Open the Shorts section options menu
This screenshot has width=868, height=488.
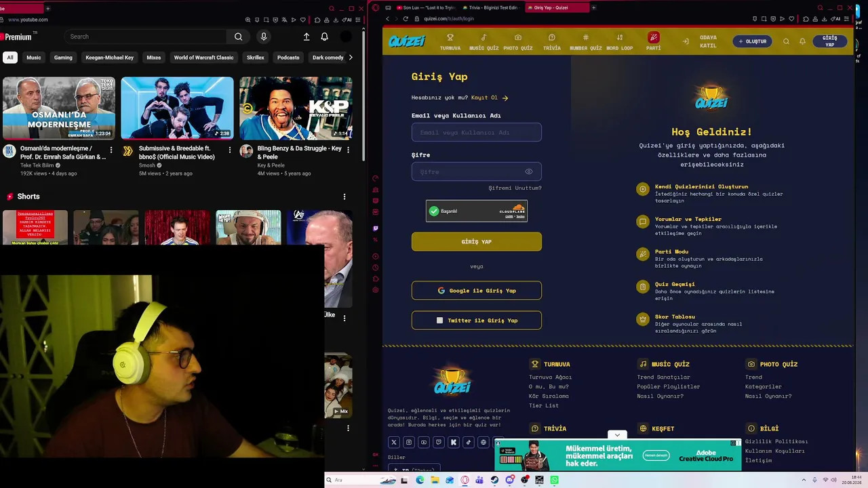344,197
